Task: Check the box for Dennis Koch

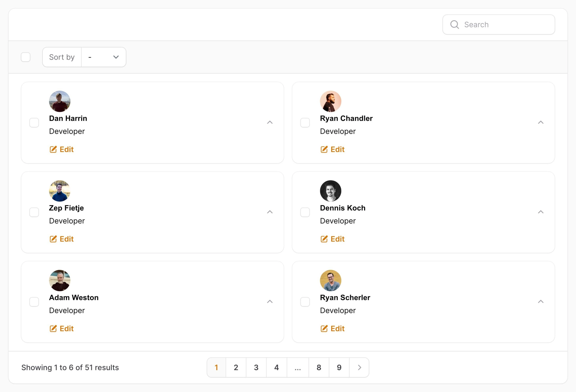Action: 305,212
